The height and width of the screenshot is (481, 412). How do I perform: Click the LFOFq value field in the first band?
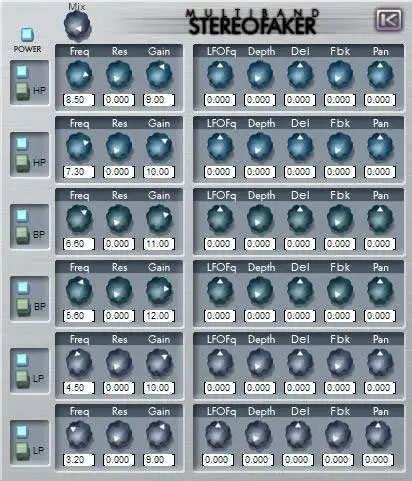point(220,100)
